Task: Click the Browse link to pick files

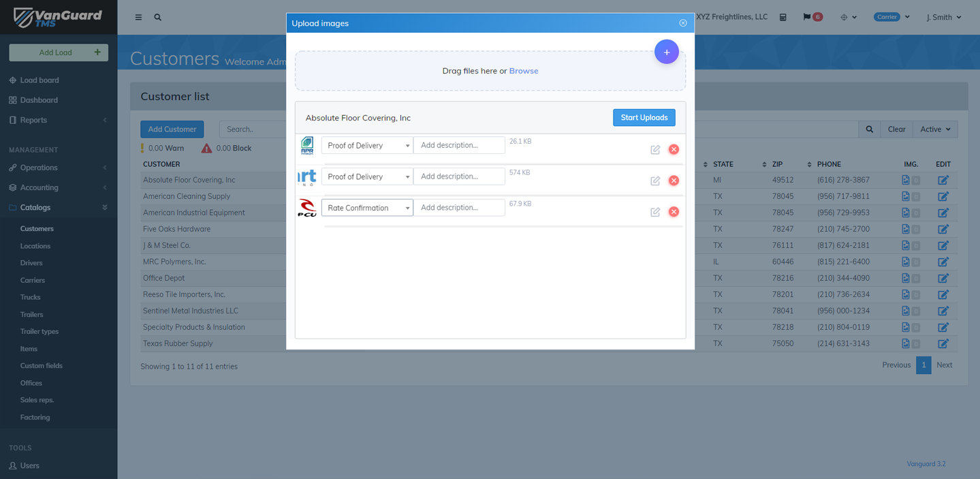Action: 523,71
